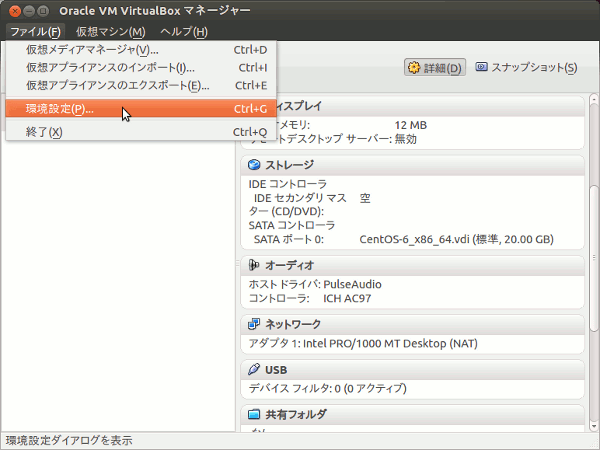Click the USB section plug icon
Screen dimensions: 600x450
[x=254, y=369]
